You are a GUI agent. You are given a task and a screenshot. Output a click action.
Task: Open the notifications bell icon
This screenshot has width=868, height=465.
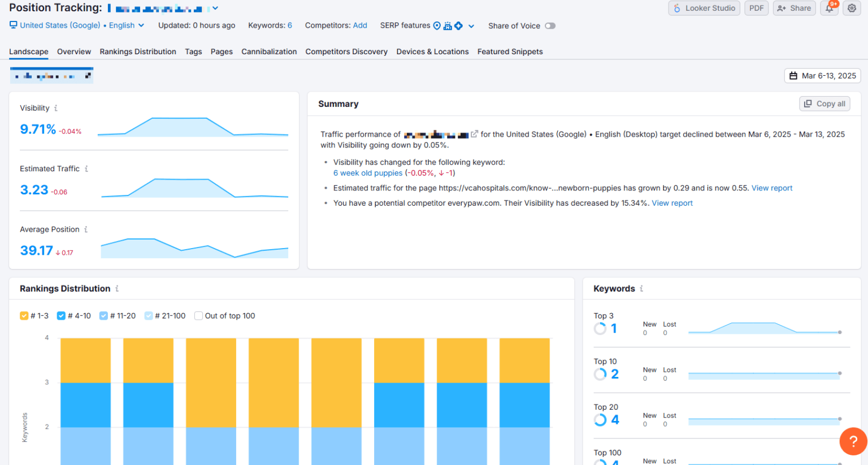point(829,8)
